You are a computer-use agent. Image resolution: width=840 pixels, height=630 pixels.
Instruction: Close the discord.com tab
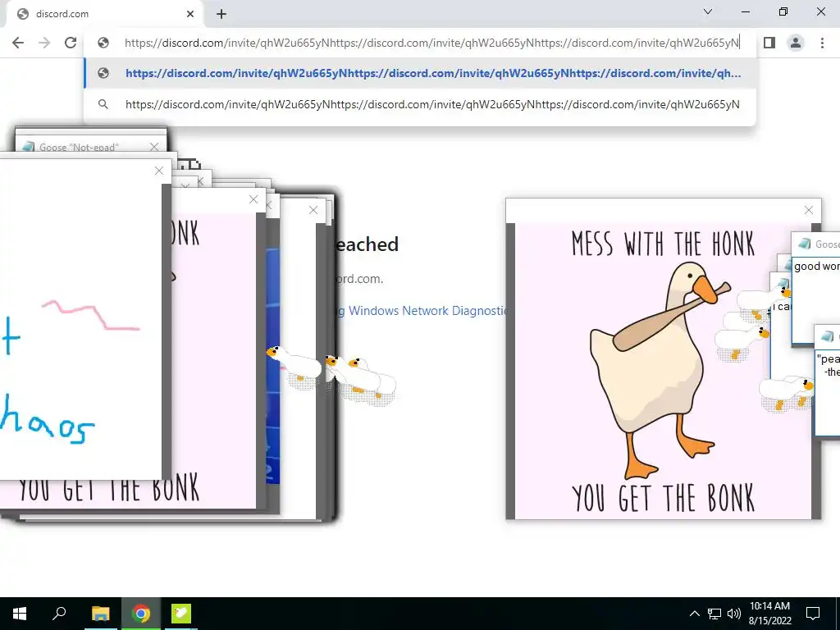190,14
